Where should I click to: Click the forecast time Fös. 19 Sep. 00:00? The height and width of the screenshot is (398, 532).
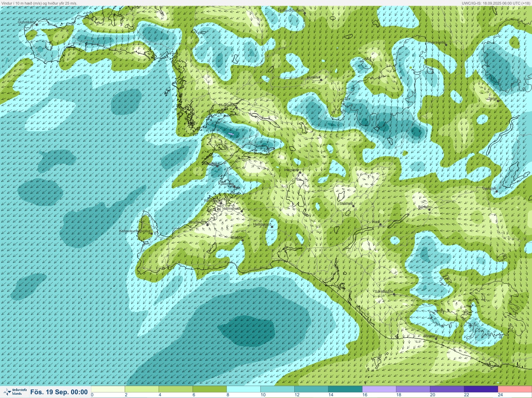tap(59, 392)
